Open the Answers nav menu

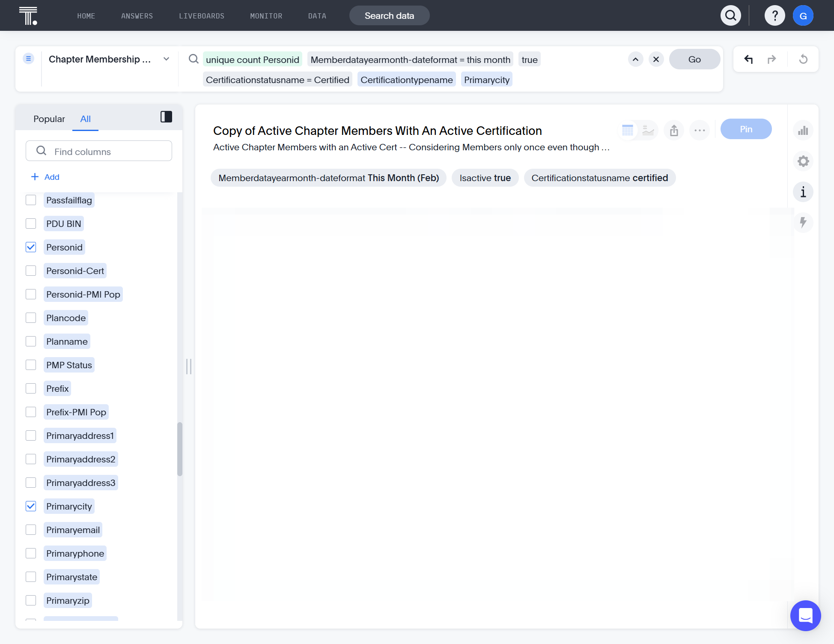pos(137,16)
